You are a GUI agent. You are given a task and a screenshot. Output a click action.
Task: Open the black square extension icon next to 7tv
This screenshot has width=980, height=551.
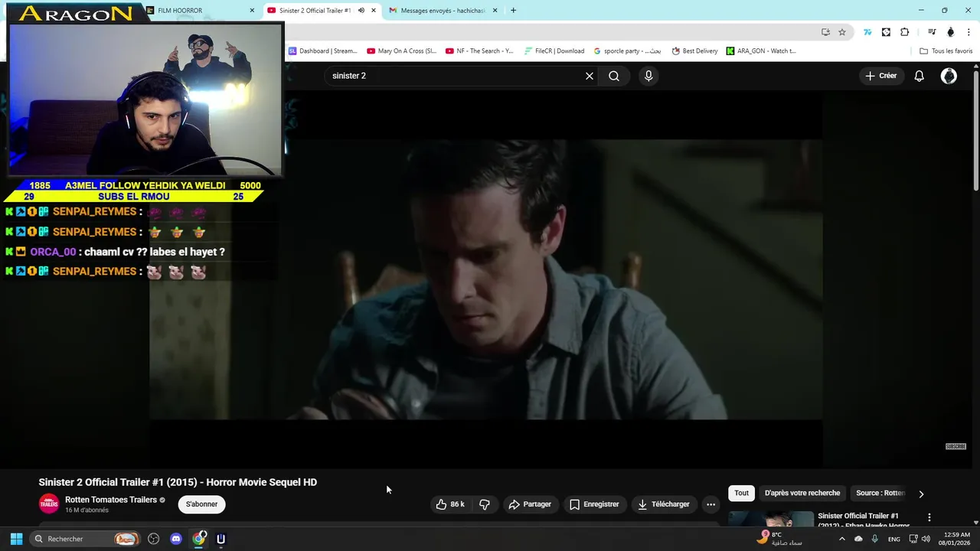[x=886, y=32]
